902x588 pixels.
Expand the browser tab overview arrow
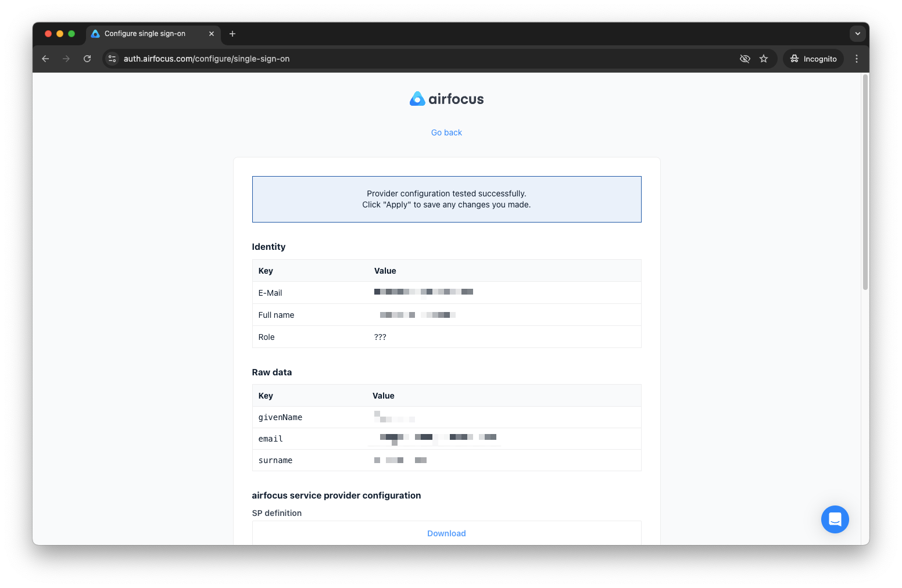tap(857, 34)
